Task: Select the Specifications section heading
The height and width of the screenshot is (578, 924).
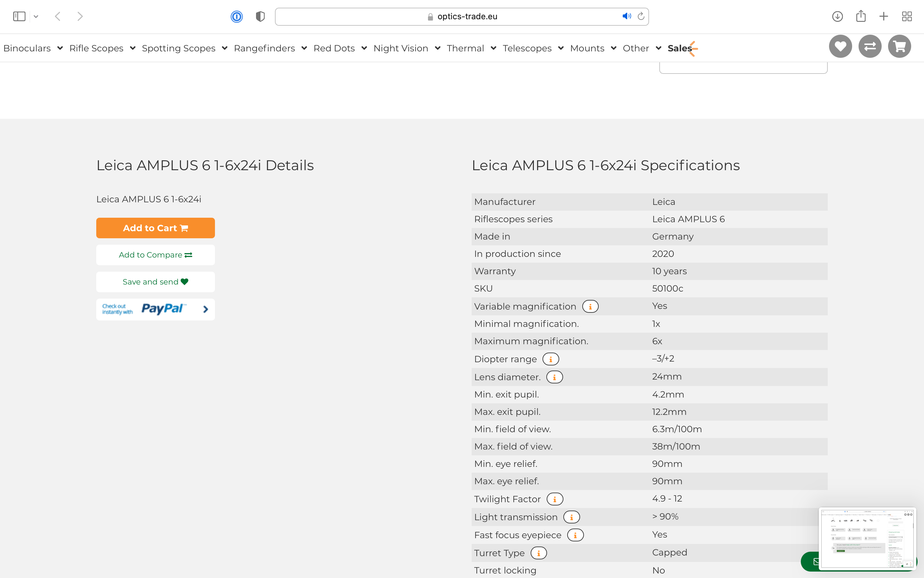Action: point(605,165)
